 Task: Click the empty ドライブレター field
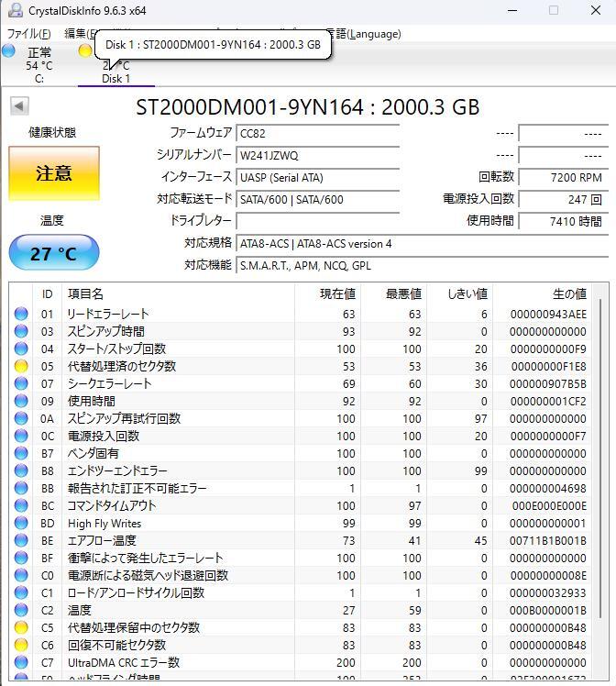pos(318,221)
